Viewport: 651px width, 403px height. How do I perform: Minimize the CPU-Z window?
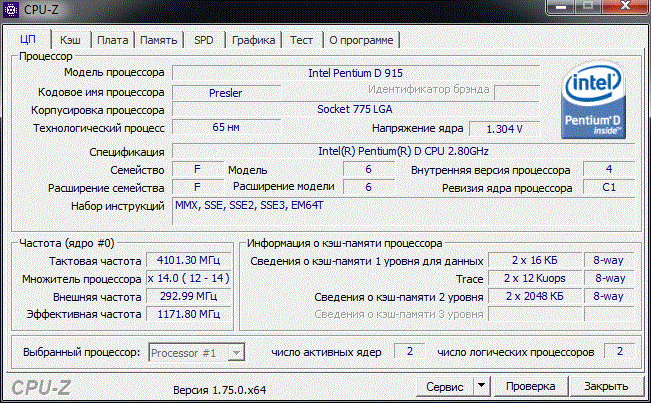tap(561, 7)
